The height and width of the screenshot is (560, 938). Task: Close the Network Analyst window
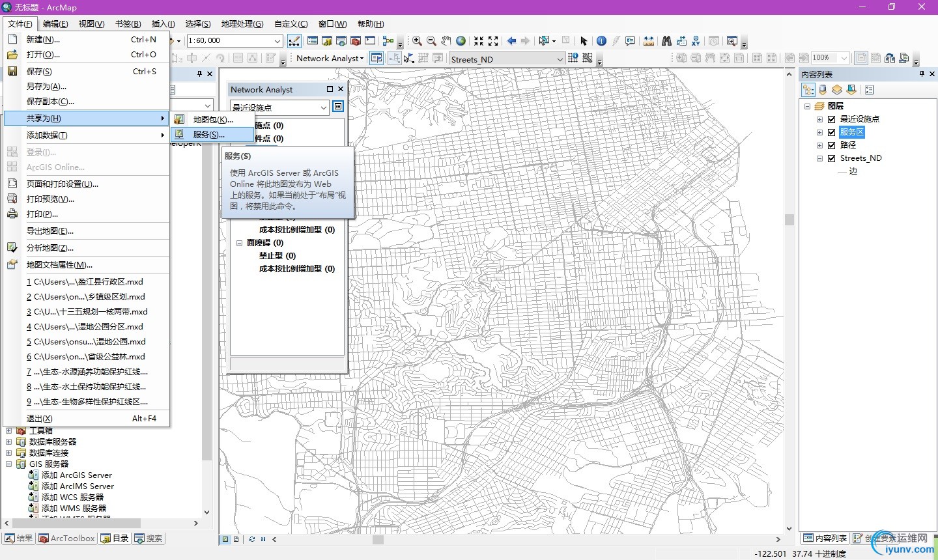340,89
